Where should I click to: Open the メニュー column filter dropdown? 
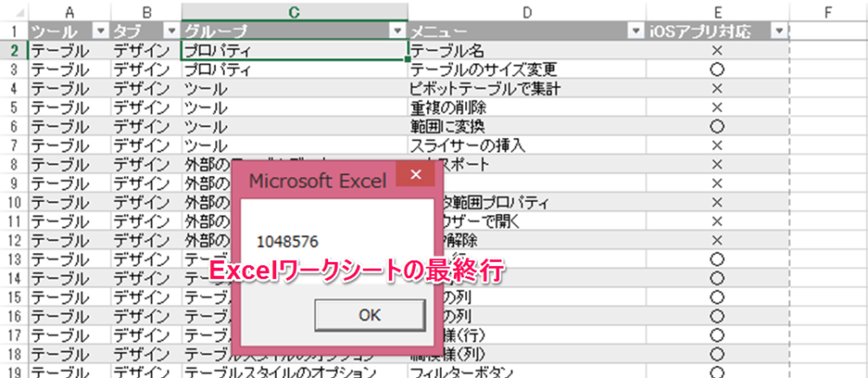635,31
